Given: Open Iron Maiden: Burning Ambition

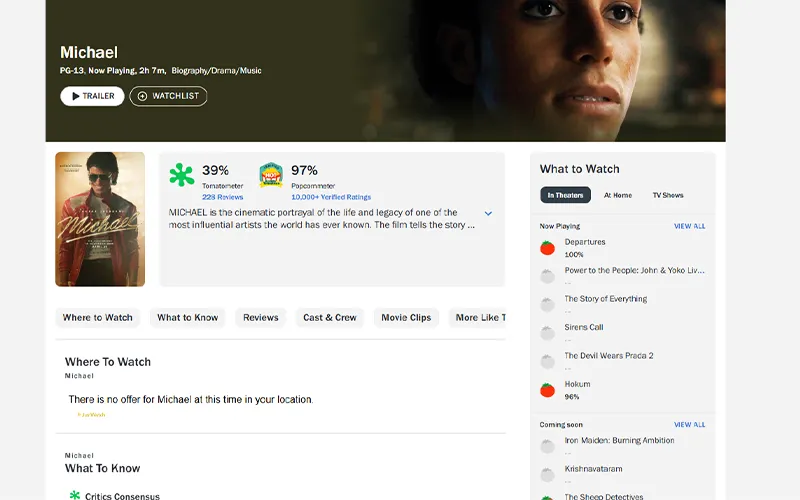Looking at the screenshot, I should coord(619,440).
